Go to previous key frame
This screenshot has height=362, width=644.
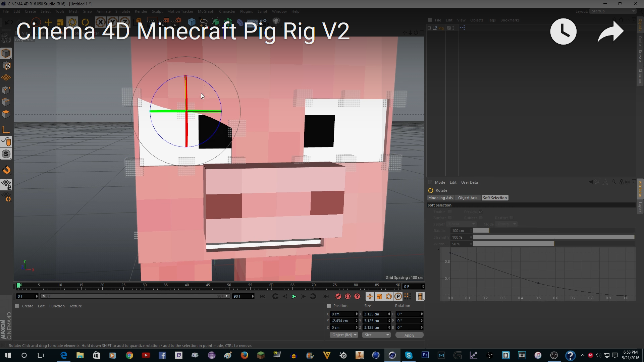[x=275, y=296]
